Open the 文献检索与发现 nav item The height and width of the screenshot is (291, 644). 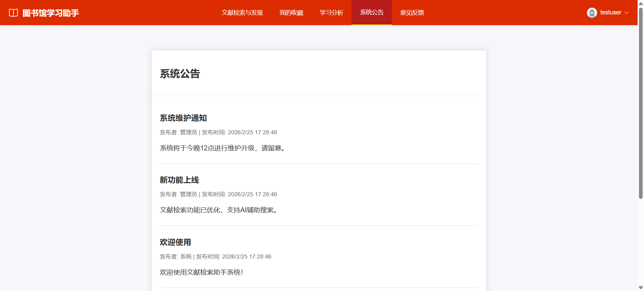[242, 13]
